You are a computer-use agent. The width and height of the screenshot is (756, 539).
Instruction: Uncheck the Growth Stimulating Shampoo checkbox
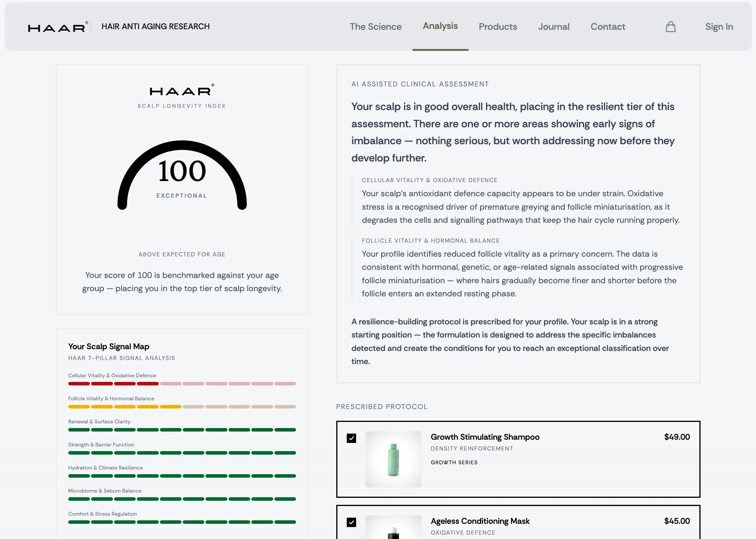(351, 438)
